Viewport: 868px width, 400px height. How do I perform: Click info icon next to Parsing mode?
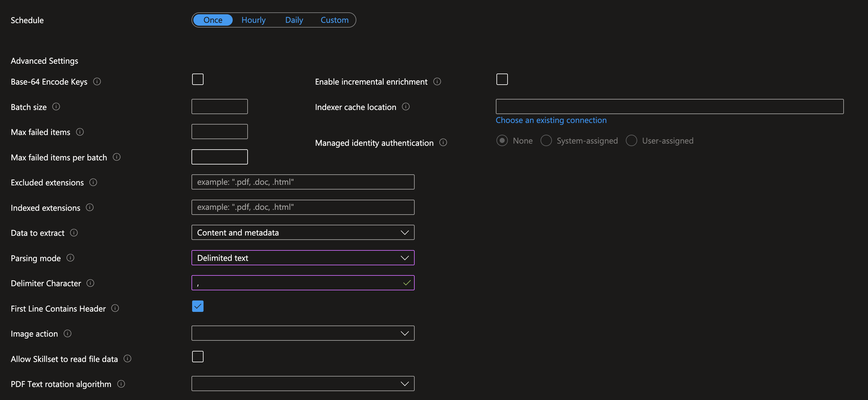pyautogui.click(x=70, y=258)
